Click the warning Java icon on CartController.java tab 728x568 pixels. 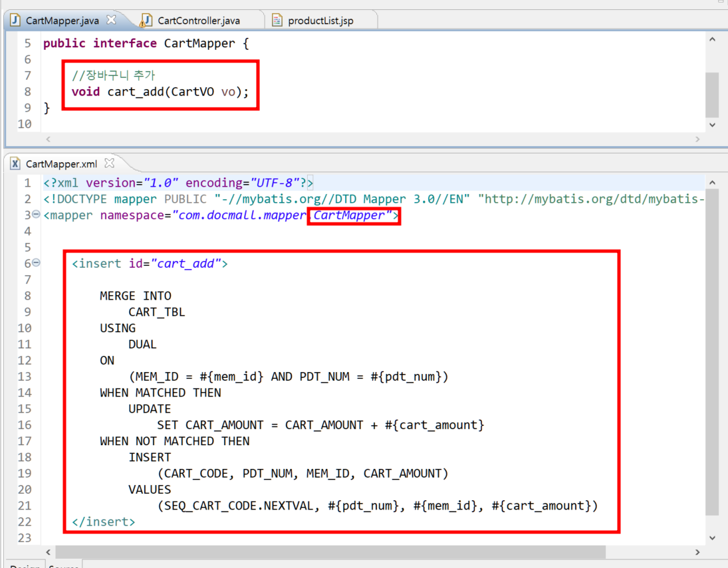click(146, 21)
